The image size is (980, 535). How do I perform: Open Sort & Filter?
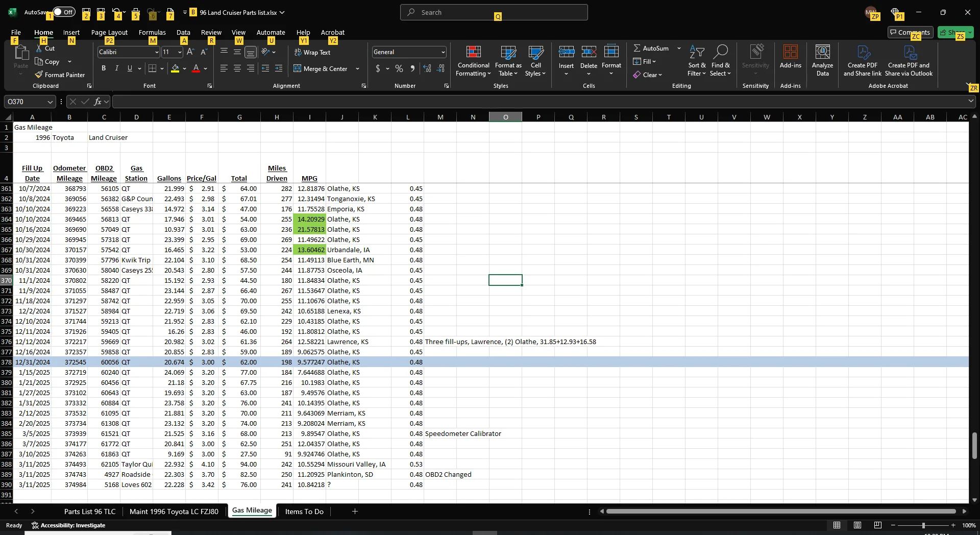pos(697,61)
